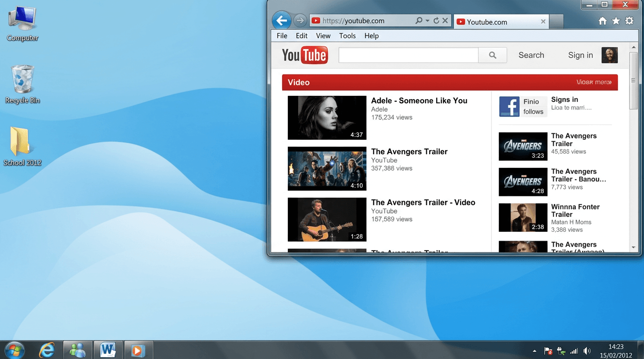
Task: Click the YouTube logo
Action: pos(305,55)
